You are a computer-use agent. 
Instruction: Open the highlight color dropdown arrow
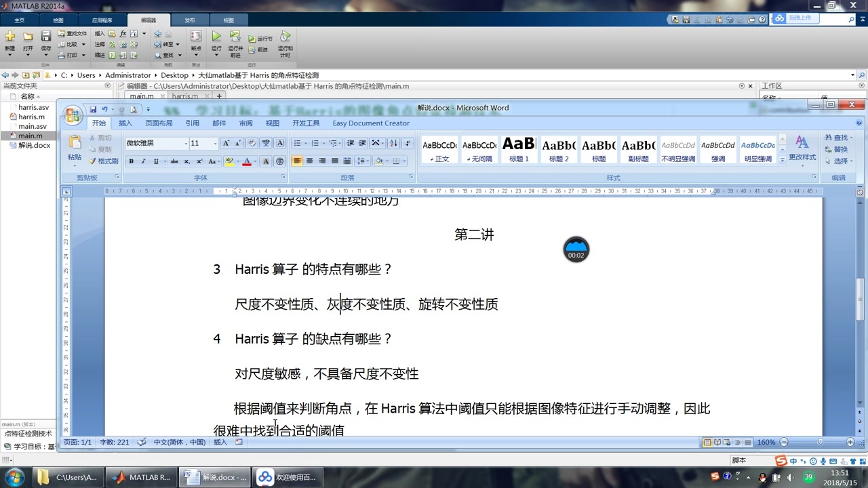pos(237,161)
